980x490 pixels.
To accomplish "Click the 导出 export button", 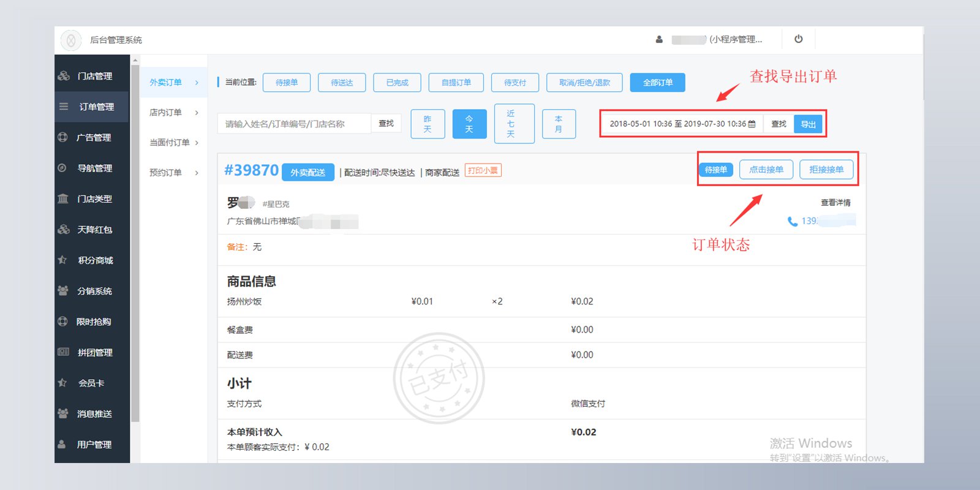I will [808, 124].
